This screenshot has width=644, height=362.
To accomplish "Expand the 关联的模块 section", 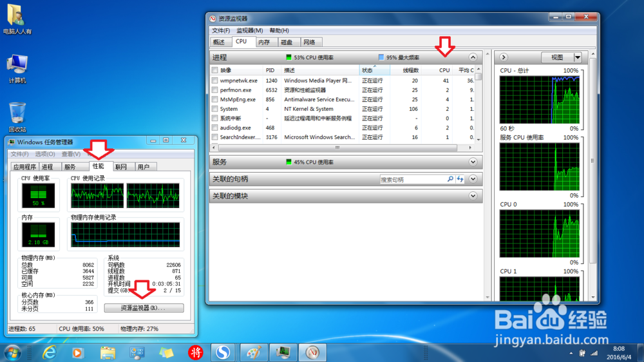I will [473, 196].
